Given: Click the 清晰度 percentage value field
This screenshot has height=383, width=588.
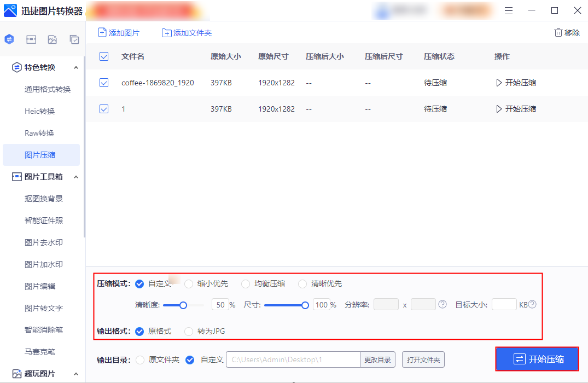Looking at the screenshot, I should pyautogui.click(x=220, y=305).
